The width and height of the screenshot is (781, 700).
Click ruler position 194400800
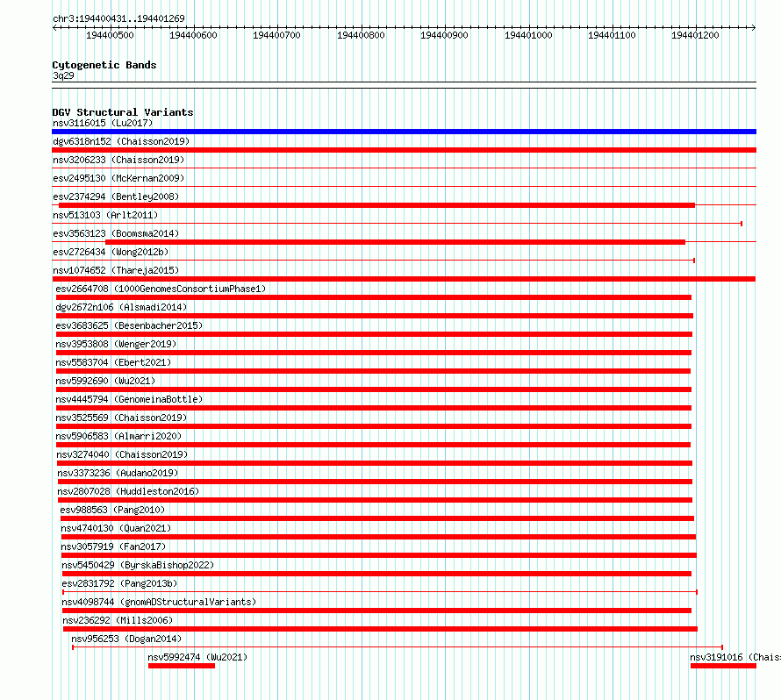[362, 35]
